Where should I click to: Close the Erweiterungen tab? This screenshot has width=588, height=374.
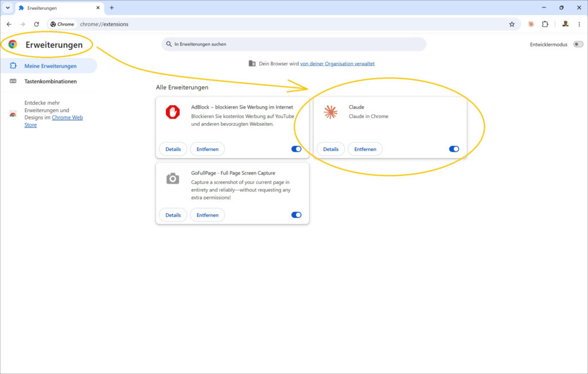click(98, 7)
